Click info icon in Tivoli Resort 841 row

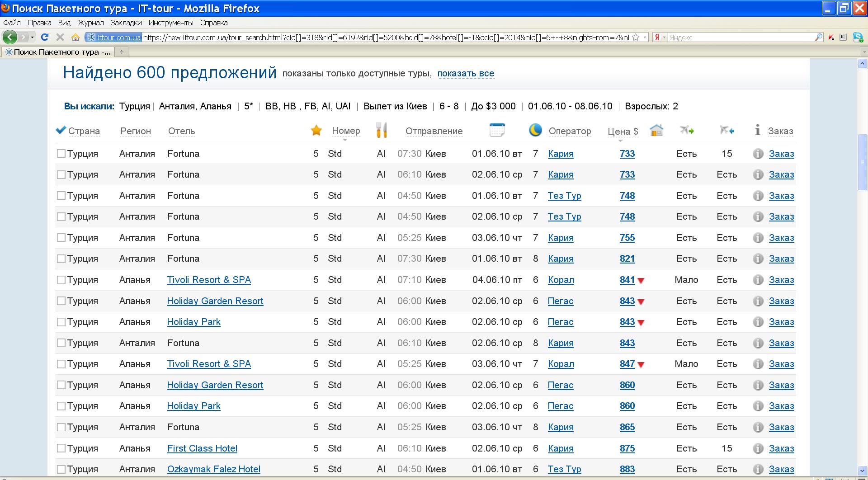point(758,280)
